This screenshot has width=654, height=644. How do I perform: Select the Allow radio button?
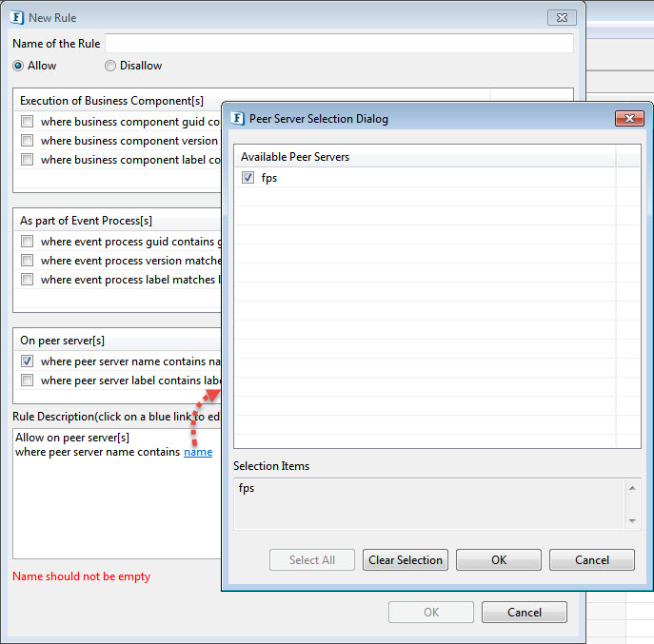18,66
